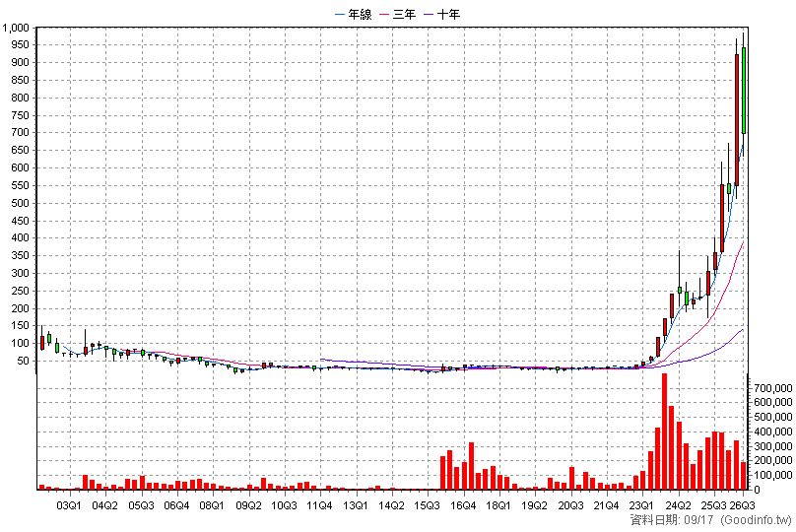Viewport: 796px width, 532px height.
Task: Select the 三年 legend entry
Action: coord(398,15)
